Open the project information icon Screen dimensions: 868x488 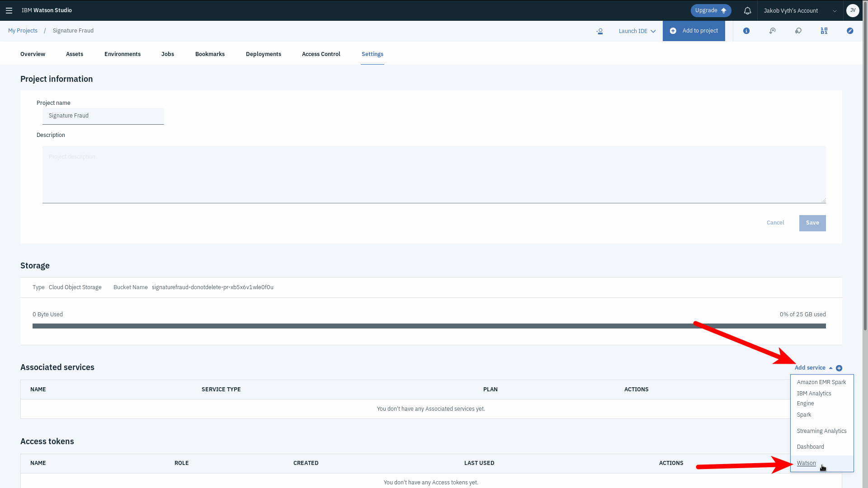[746, 31]
